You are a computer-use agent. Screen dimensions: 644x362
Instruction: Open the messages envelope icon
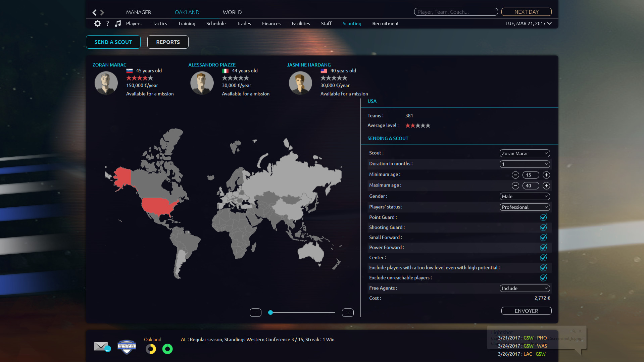pos(101,347)
